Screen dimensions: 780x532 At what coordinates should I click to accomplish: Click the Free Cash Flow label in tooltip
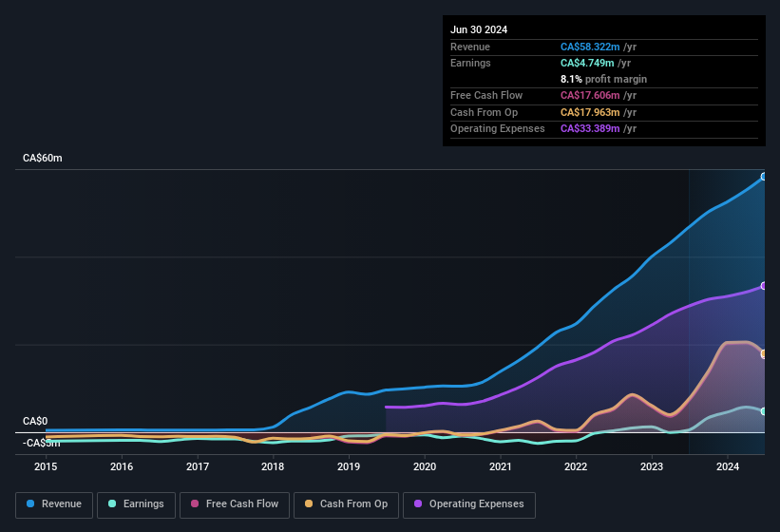[486, 95]
